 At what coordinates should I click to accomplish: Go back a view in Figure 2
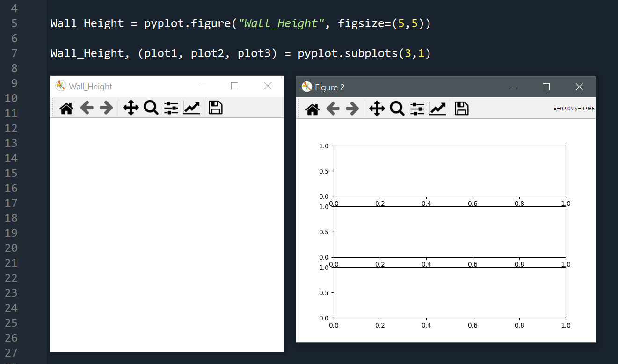coord(333,109)
